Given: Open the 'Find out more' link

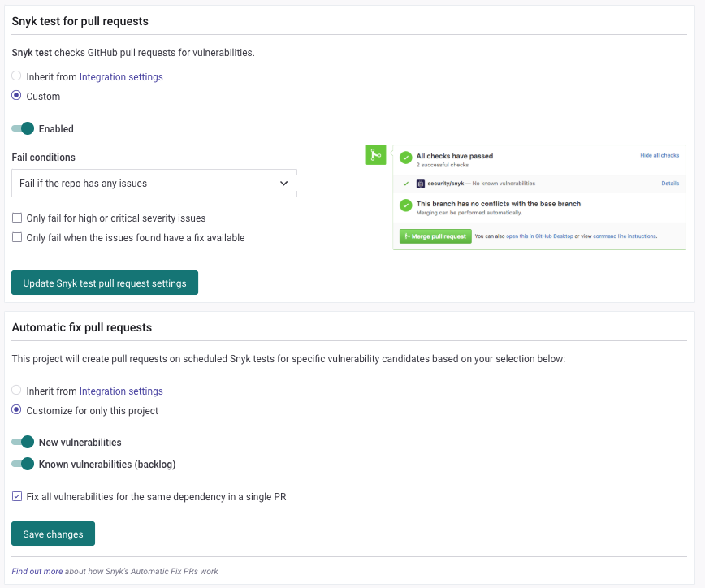Looking at the screenshot, I should (37, 571).
